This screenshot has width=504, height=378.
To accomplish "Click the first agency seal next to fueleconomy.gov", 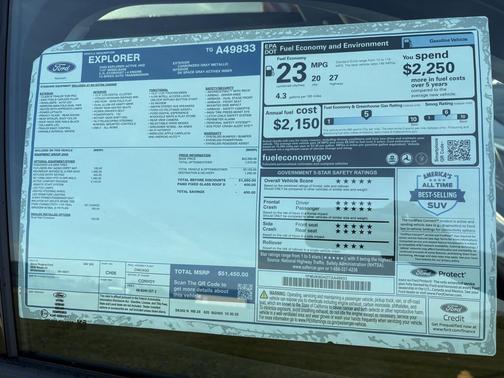I will (x=392, y=159).
